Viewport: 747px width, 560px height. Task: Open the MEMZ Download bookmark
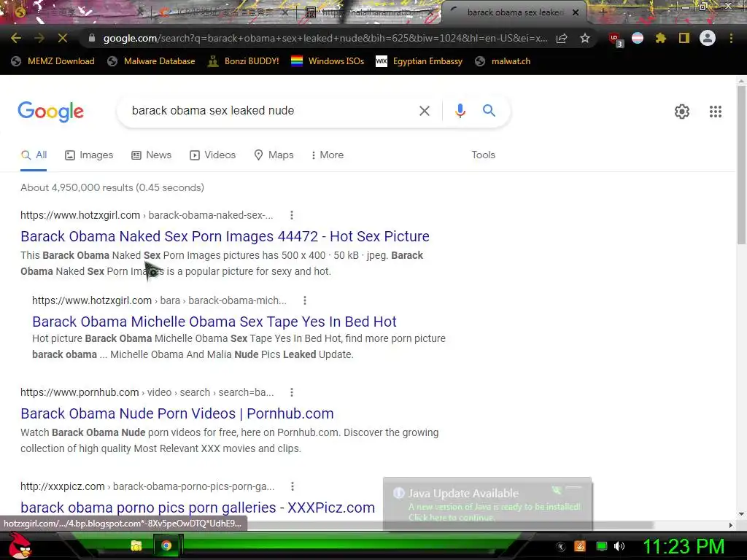click(x=53, y=61)
